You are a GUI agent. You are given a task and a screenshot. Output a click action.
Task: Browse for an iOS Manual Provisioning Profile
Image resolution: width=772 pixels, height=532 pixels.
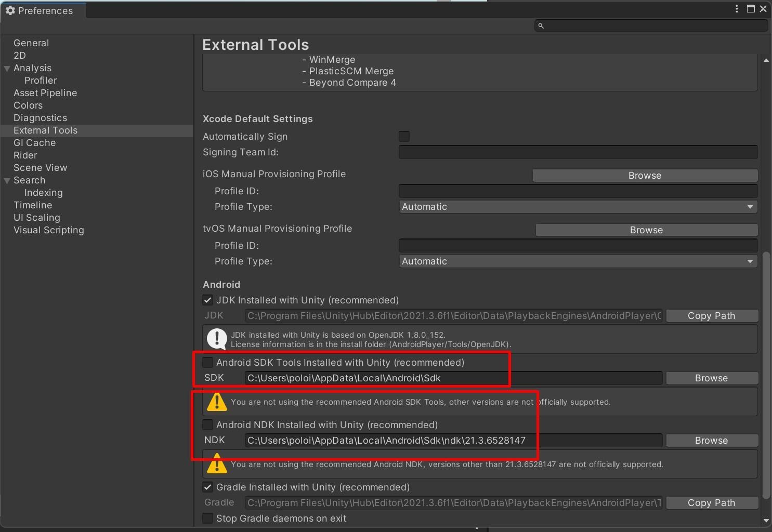645,175
